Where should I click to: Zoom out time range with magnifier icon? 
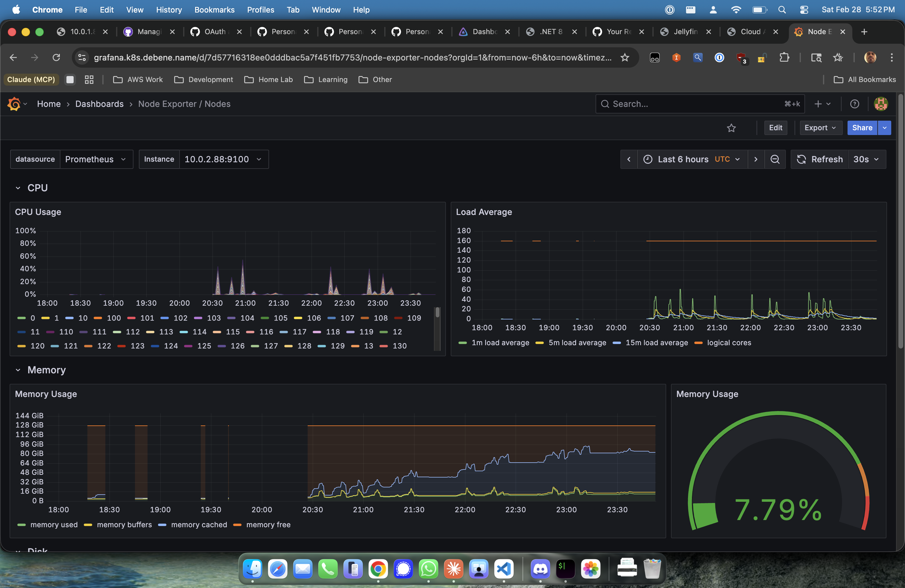775,159
